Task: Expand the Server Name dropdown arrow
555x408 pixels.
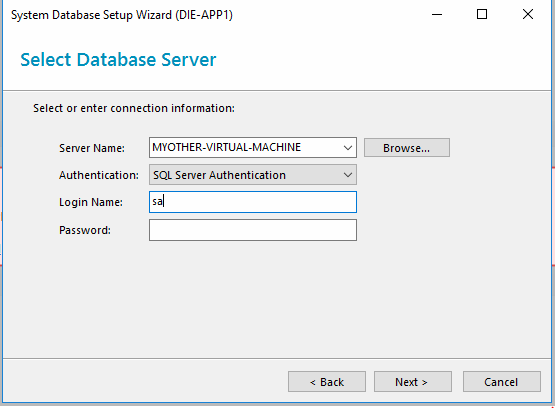Action: [x=348, y=148]
